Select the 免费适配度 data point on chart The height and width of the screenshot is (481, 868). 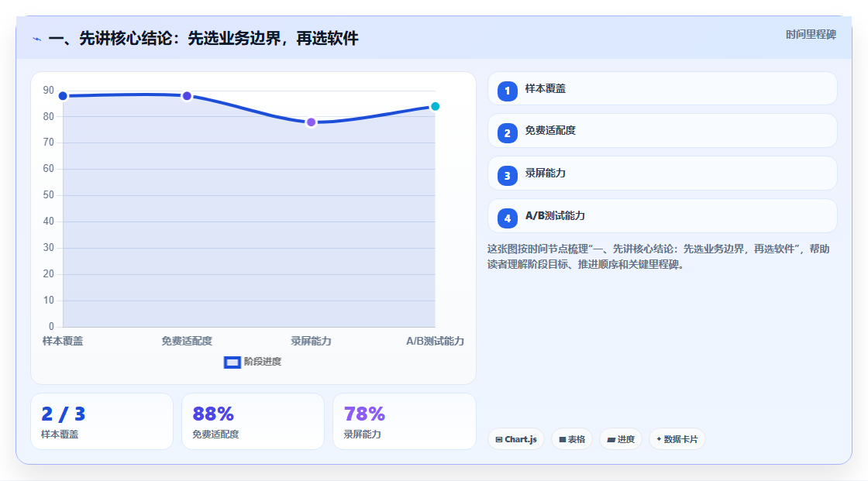click(x=187, y=96)
